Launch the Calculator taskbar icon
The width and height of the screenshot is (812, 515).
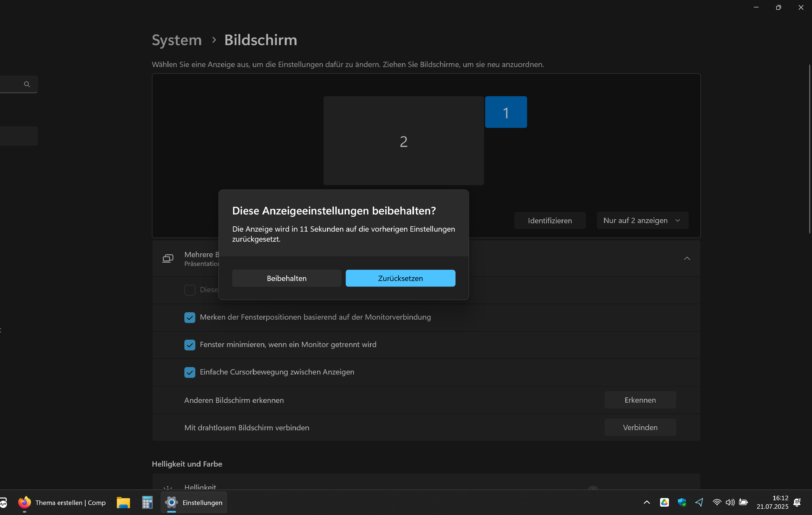[147, 503]
